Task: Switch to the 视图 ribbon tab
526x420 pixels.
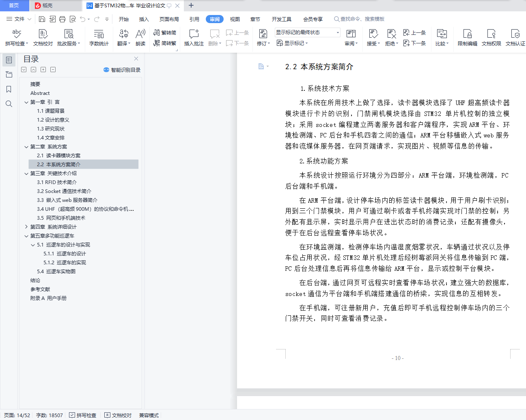Action: tap(235, 19)
